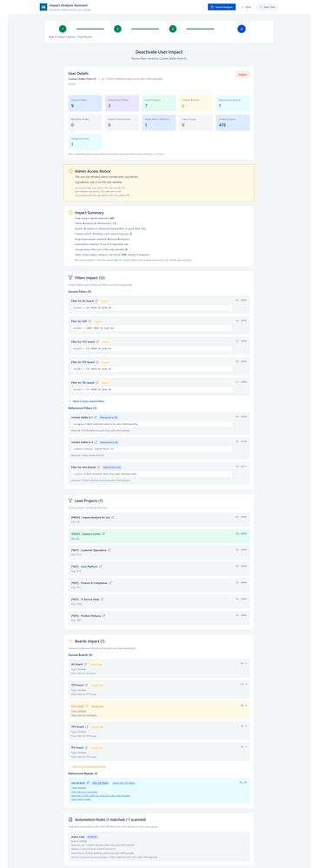Click the Filters Impact funnel icon

(70, 277)
